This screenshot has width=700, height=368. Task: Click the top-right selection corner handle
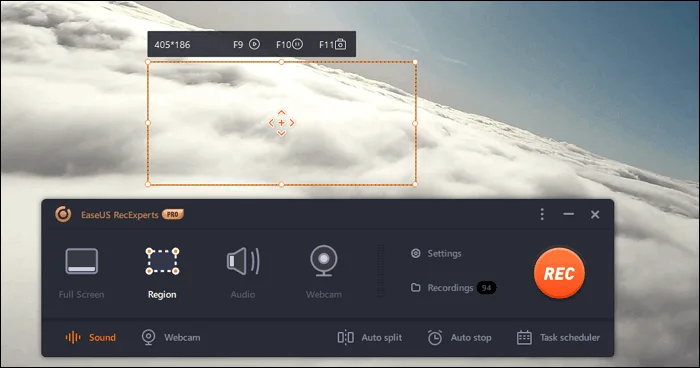(415, 62)
